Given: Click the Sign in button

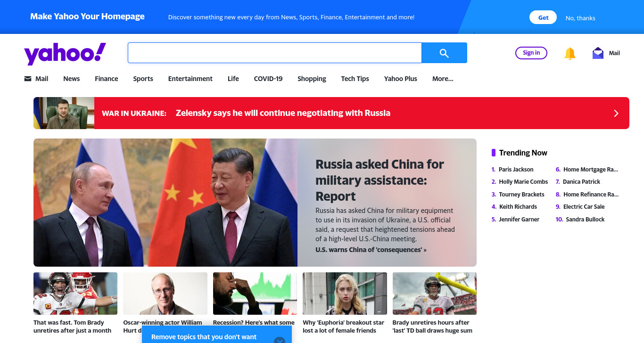Looking at the screenshot, I should (531, 53).
